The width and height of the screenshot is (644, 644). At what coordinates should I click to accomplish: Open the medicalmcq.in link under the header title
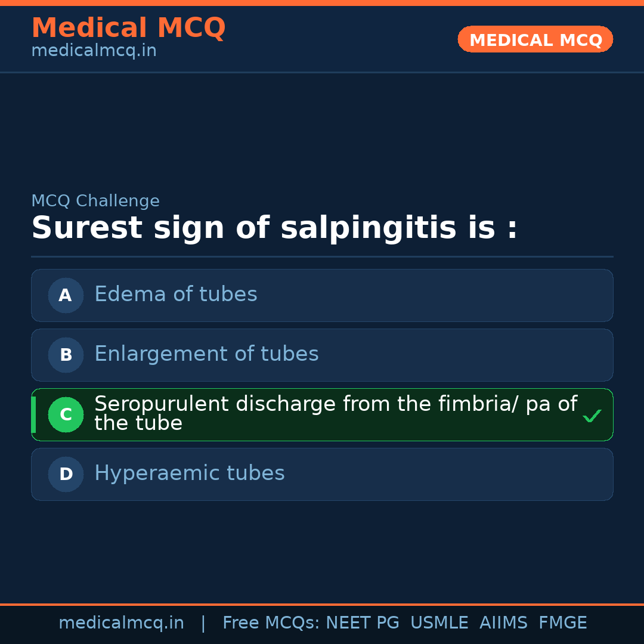[94, 51]
